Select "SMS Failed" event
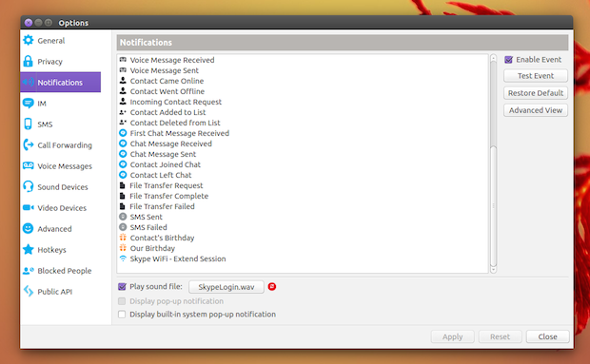 pyautogui.click(x=148, y=227)
